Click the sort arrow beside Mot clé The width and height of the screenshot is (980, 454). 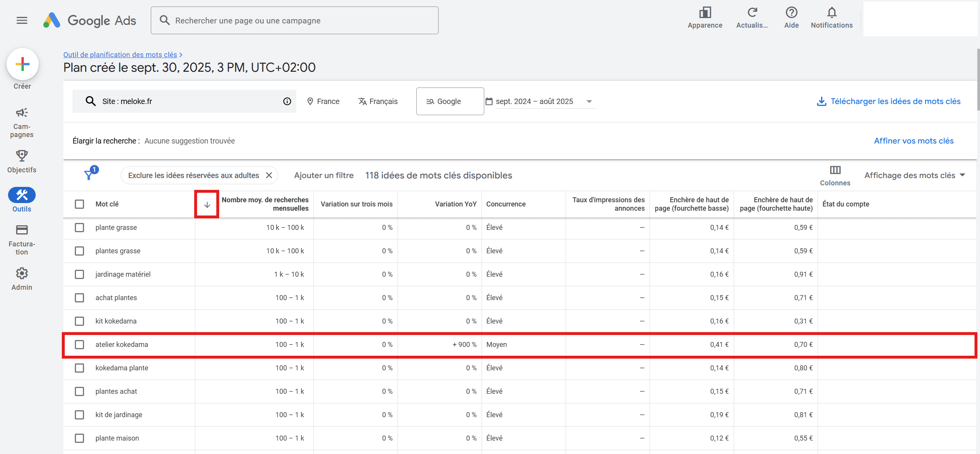coord(207,205)
